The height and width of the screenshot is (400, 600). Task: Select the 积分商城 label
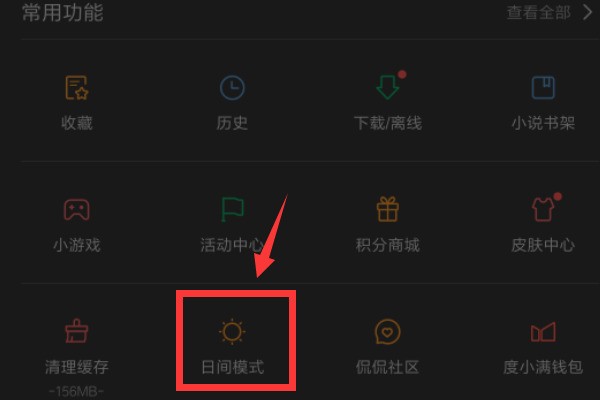tap(388, 245)
